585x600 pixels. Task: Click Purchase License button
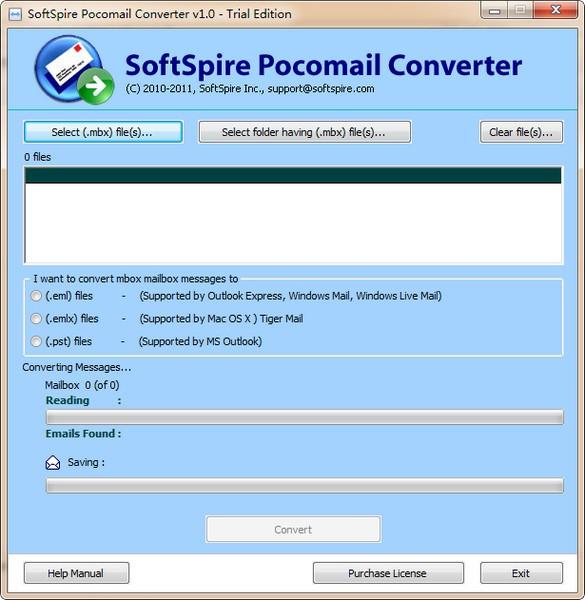point(388,573)
